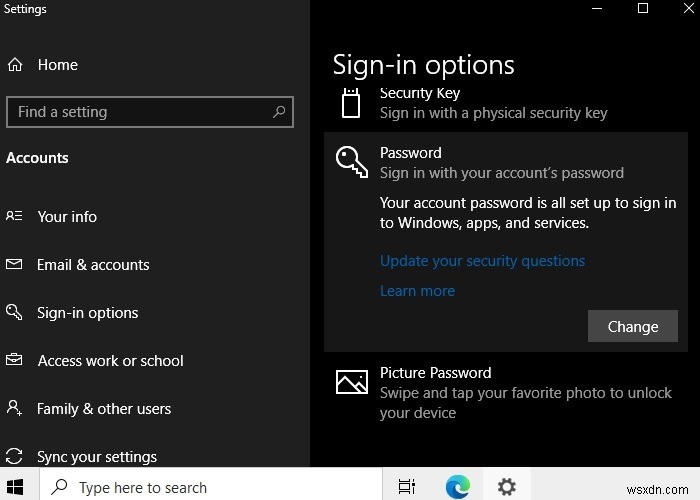The height and width of the screenshot is (500, 700).
Task: Click the Access work or school briefcase icon
Action: click(x=14, y=360)
